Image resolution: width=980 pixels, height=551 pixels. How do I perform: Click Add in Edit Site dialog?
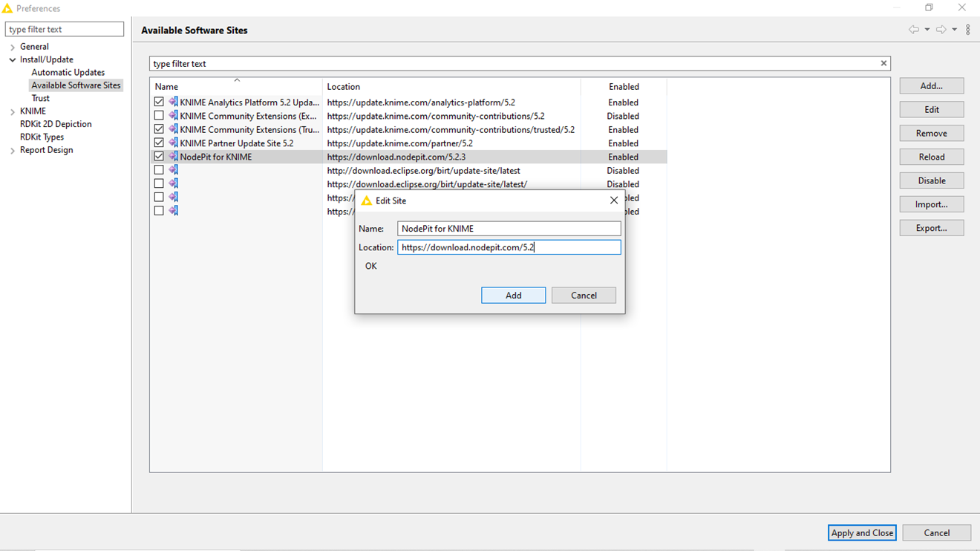coord(514,295)
